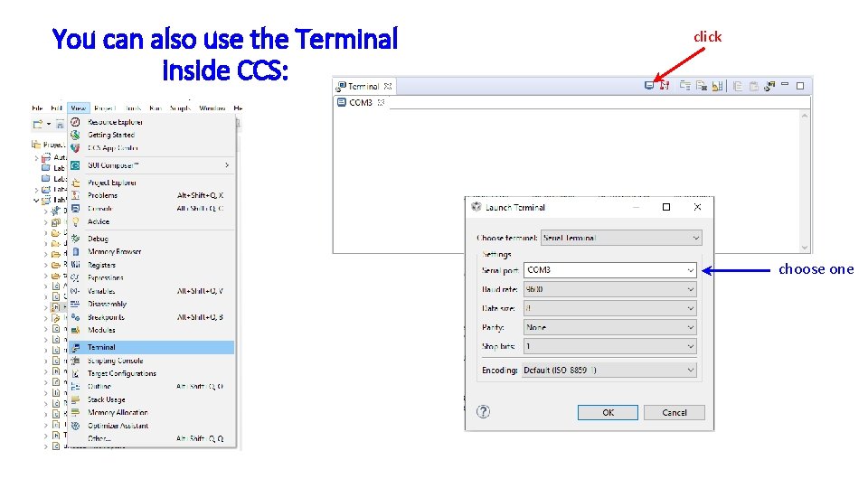Open the Scripts menu
868x488 pixels.
click(181, 108)
